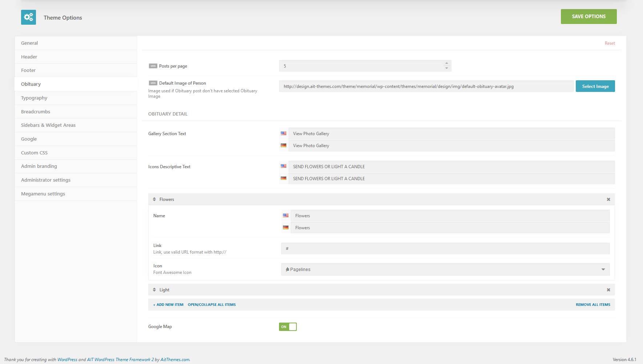Edit English Icons Descriptive Text field

(452, 166)
